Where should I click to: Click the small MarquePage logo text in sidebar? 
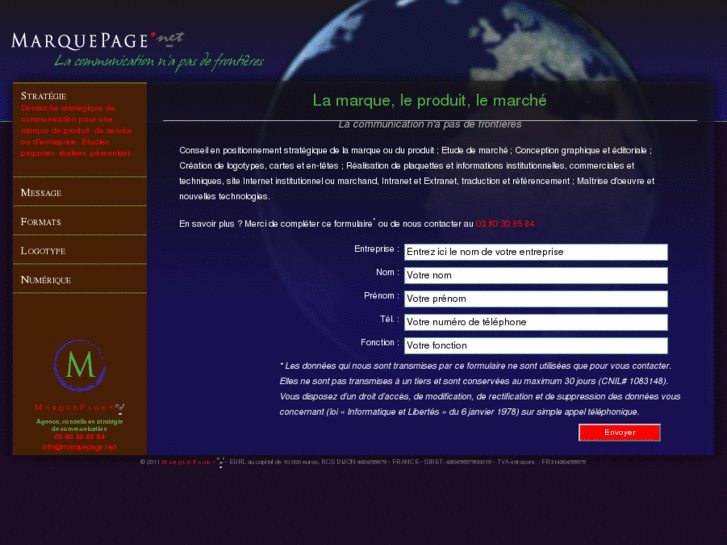pyautogui.click(x=79, y=408)
